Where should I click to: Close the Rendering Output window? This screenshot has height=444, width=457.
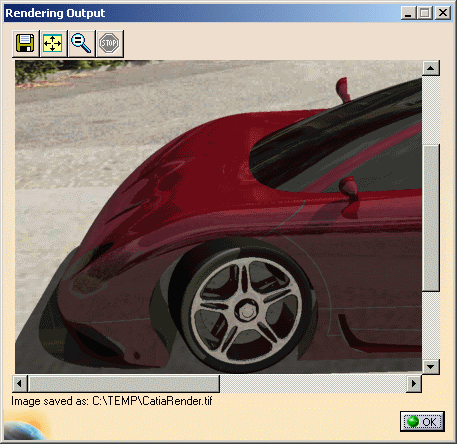coord(443,13)
